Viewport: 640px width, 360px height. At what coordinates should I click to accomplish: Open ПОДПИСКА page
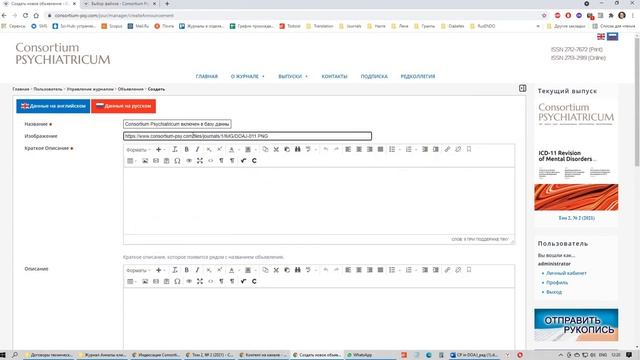[374, 76]
